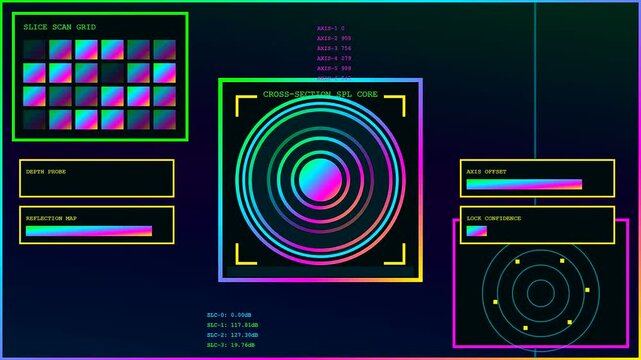641x360 pixels.
Task: Select the LOCK CONFIDENCE label
Action: [494, 218]
